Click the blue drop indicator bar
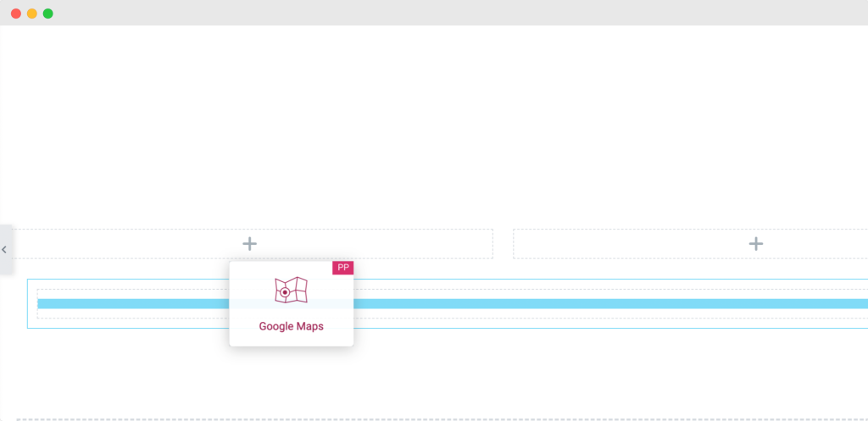 point(453,304)
